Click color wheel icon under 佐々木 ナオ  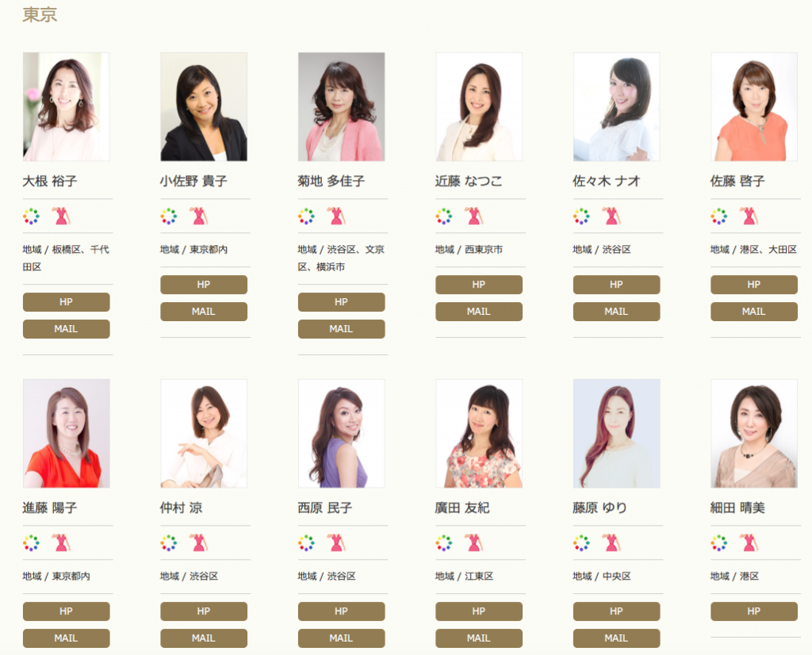coord(581,216)
